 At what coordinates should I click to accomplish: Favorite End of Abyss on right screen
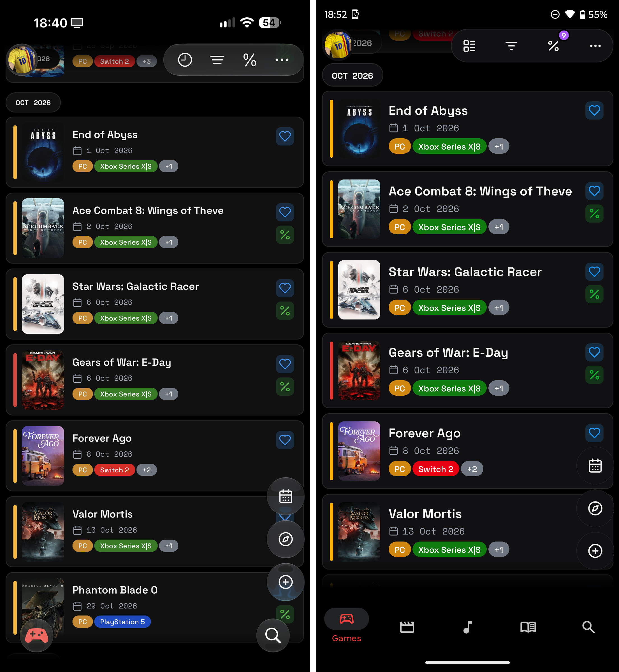coord(595,110)
